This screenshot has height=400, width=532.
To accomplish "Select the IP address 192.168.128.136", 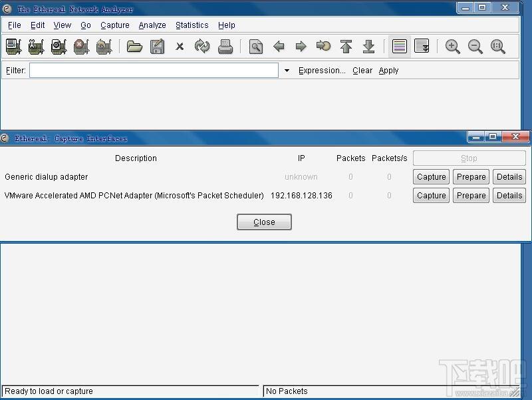I will pos(301,196).
